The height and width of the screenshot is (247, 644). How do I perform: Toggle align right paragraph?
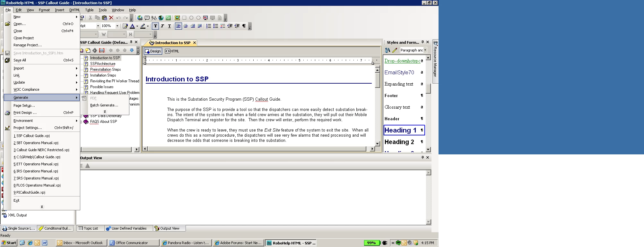pos(193,26)
